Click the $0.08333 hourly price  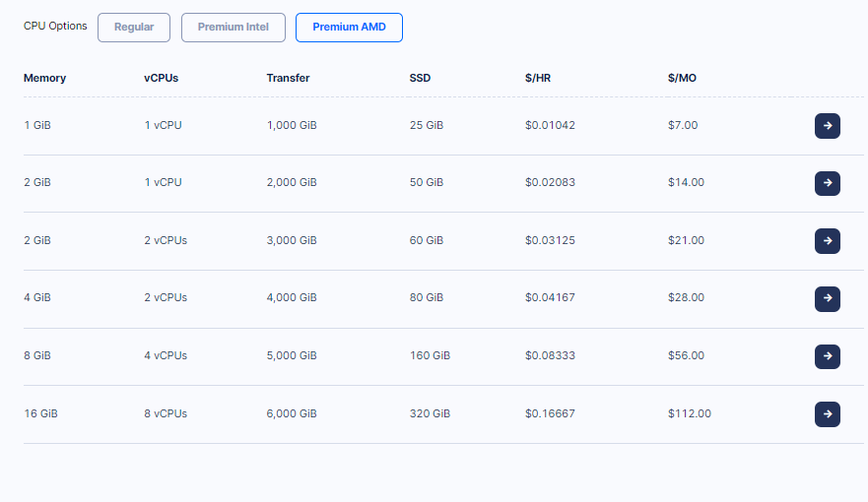click(550, 355)
